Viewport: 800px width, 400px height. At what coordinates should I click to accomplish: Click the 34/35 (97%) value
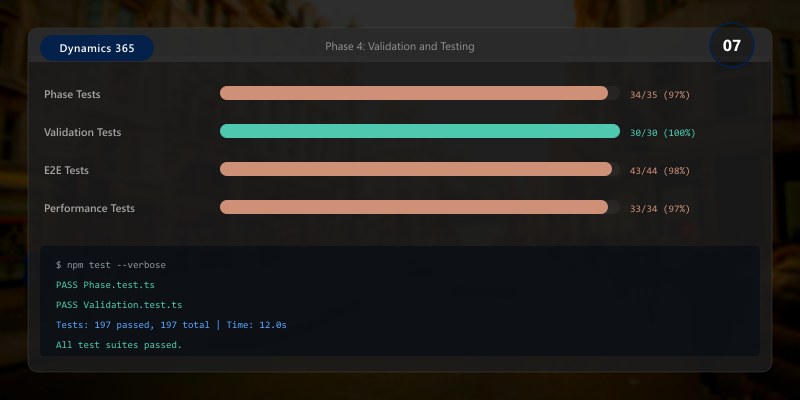660,95
